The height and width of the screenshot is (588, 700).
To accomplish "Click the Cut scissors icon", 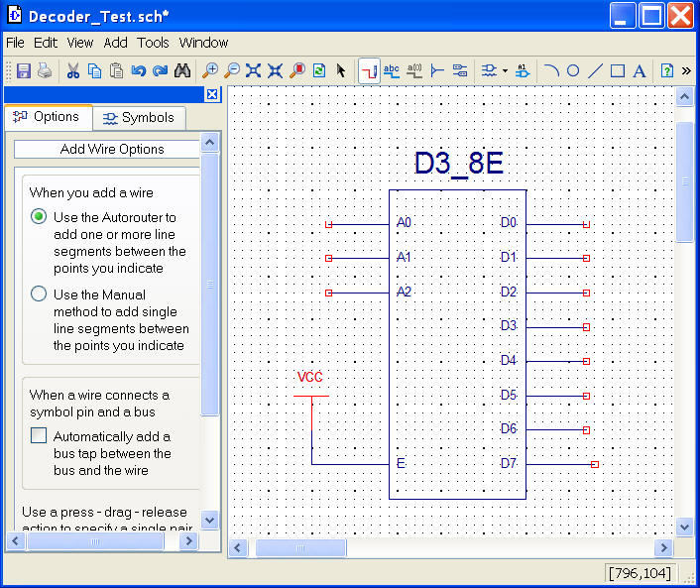I will tap(72, 70).
